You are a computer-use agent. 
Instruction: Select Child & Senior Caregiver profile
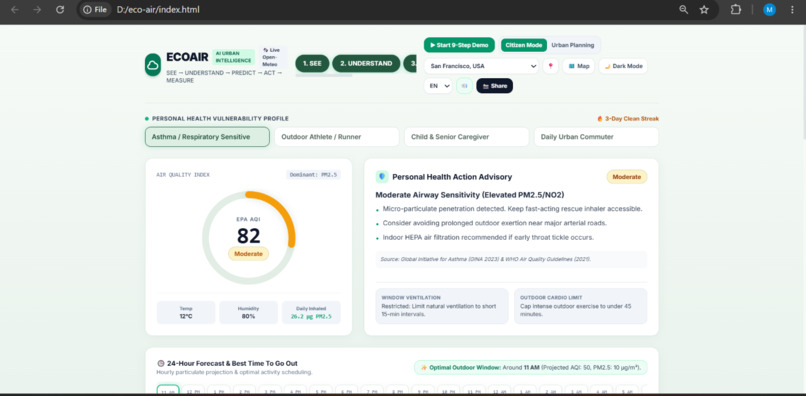click(x=467, y=137)
